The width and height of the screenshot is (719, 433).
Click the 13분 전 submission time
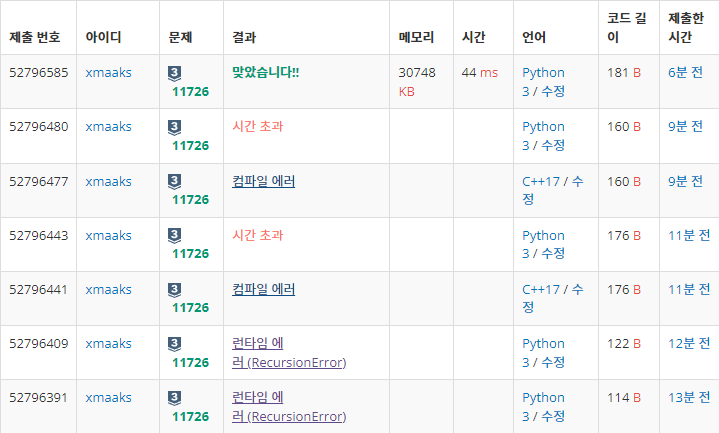(689, 398)
